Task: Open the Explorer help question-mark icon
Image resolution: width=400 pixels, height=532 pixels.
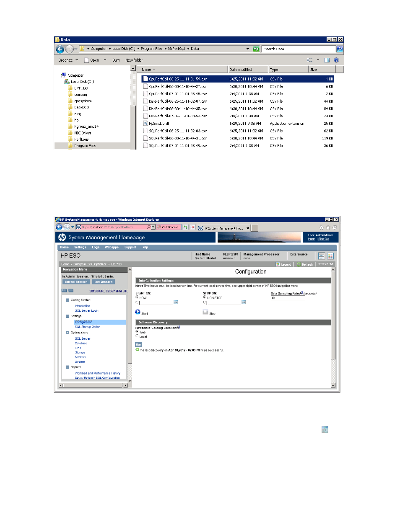Action: (336, 60)
